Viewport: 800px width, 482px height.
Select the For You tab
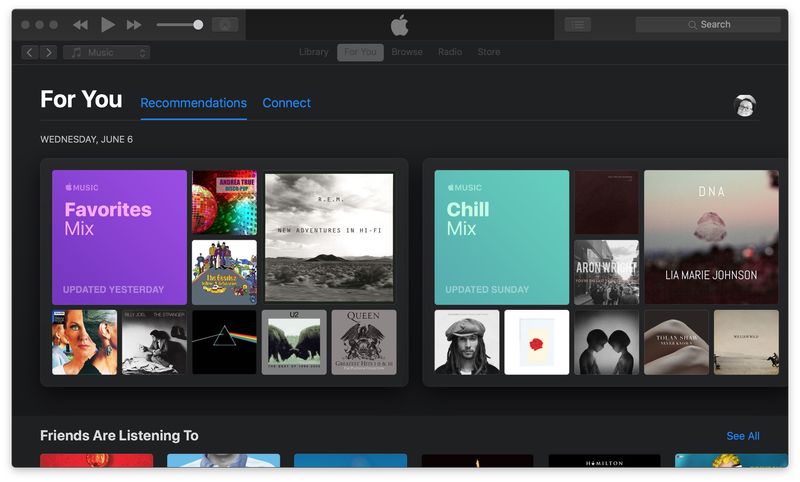360,52
